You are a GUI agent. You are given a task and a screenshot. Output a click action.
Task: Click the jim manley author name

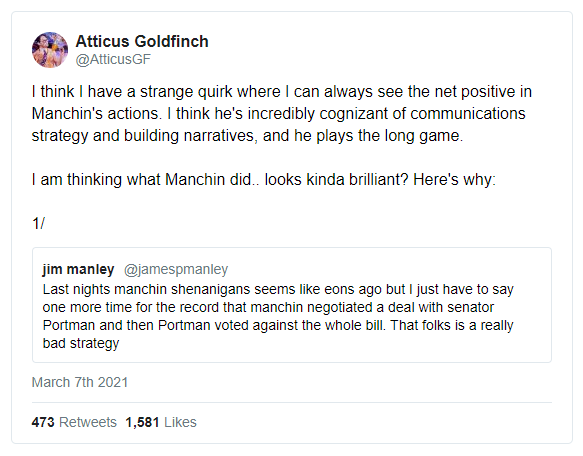78,269
